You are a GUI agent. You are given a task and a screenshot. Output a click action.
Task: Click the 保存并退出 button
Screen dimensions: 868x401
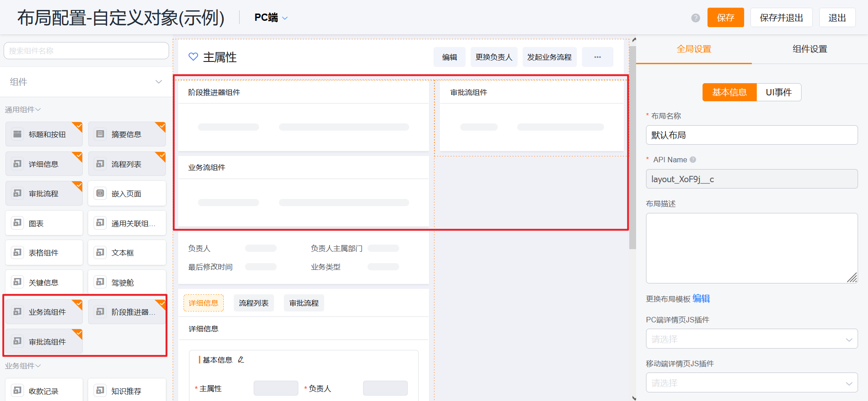(781, 18)
